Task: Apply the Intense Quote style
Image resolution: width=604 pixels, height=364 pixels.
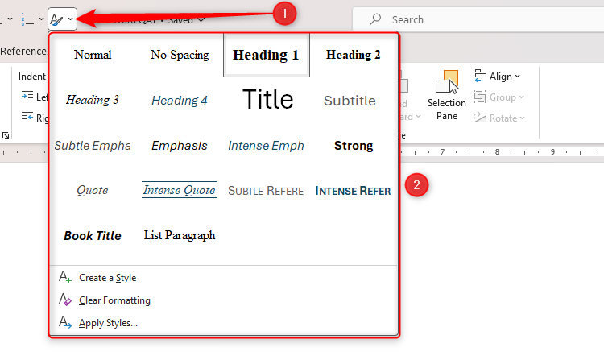Action: [x=180, y=190]
